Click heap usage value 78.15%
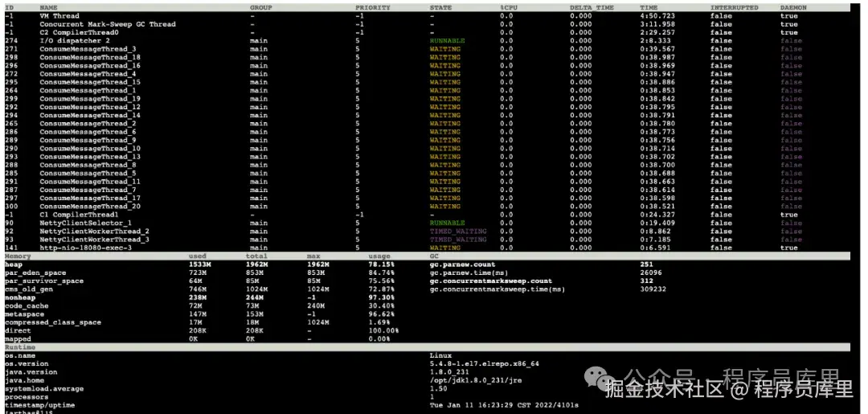 click(382, 264)
